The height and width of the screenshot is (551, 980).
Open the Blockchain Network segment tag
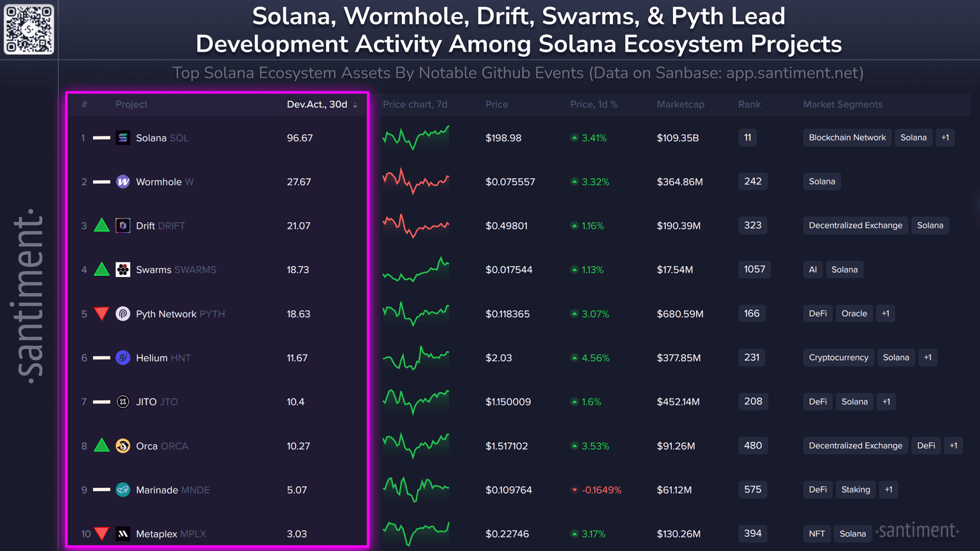pyautogui.click(x=847, y=138)
